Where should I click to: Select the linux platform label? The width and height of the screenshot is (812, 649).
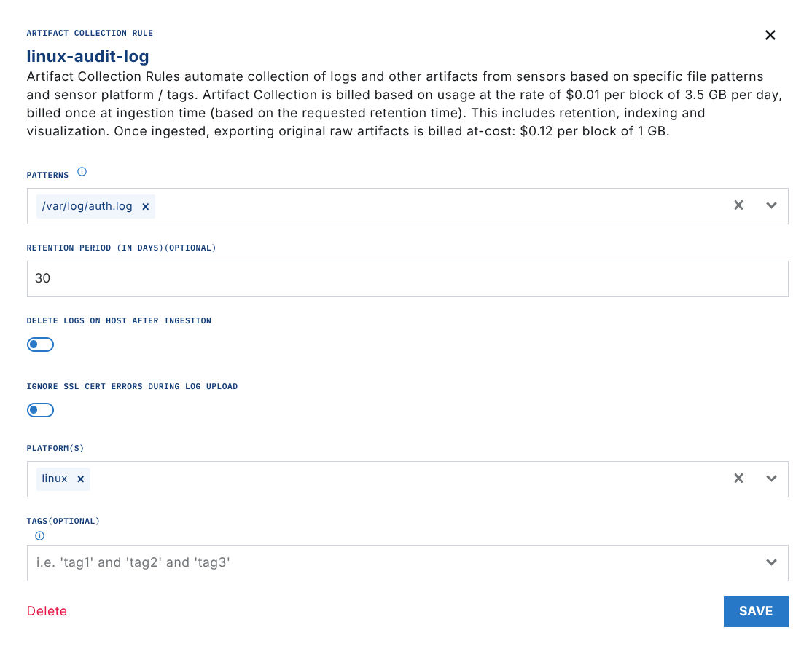point(55,479)
